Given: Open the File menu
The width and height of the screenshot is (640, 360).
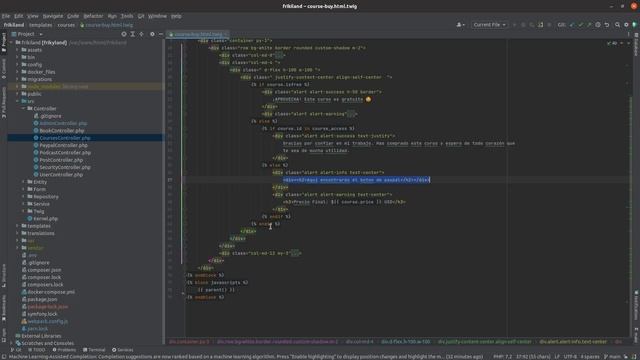Looking at the screenshot, I should click(6, 16).
